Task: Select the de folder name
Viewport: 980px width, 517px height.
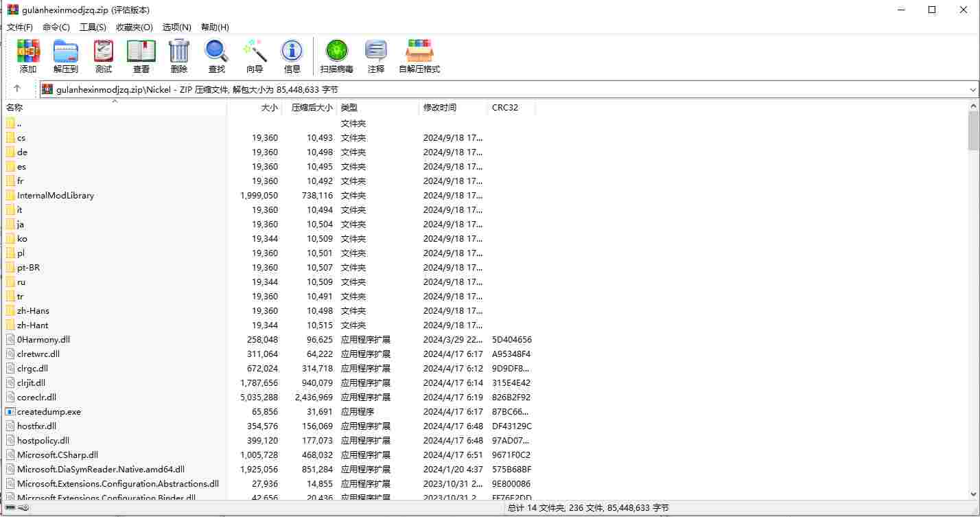Action: tap(23, 152)
